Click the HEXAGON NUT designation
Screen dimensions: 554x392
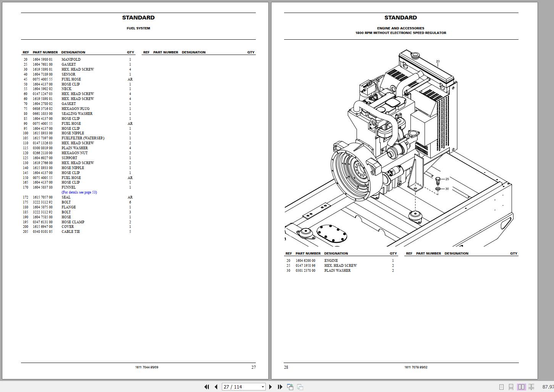tap(74, 153)
